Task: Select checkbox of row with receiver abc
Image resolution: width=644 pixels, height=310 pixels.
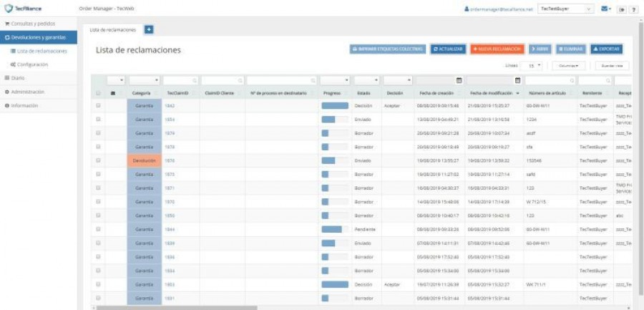Action: click(98, 215)
